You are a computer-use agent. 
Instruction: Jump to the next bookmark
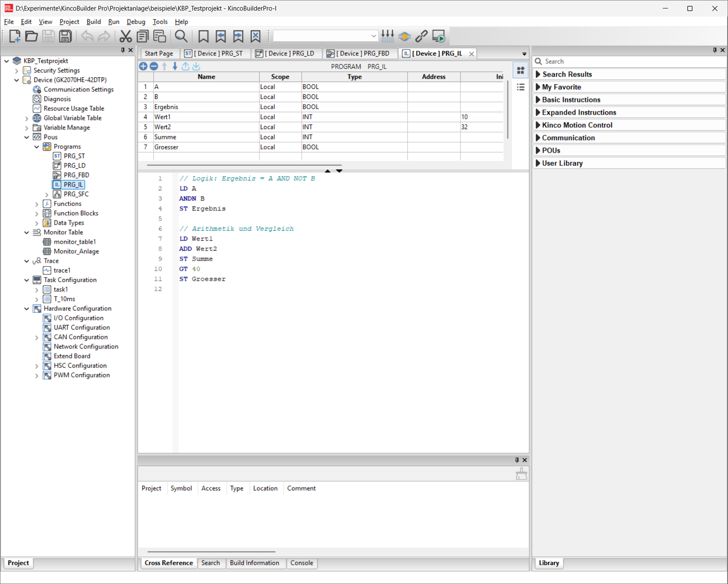[x=238, y=36]
